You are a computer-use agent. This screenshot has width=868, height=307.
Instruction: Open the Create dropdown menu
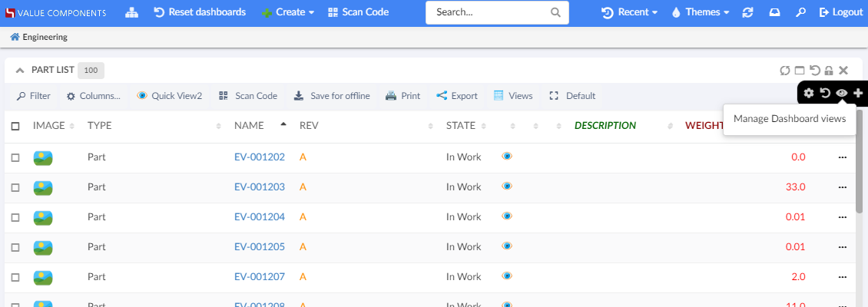[288, 12]
